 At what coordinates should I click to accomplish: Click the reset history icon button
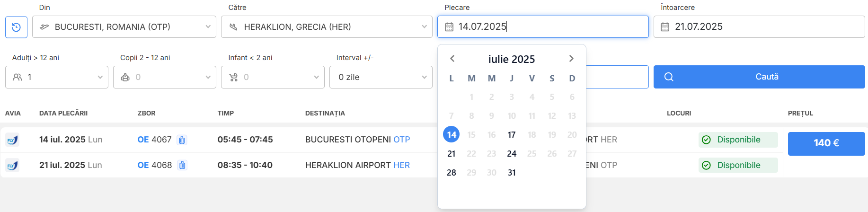click(16, 27)
